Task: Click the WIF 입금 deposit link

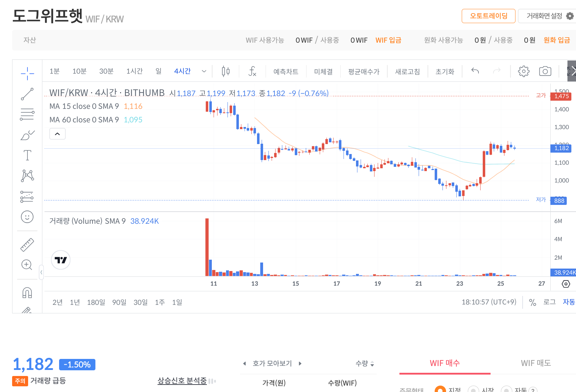Action: coord(388,40)
